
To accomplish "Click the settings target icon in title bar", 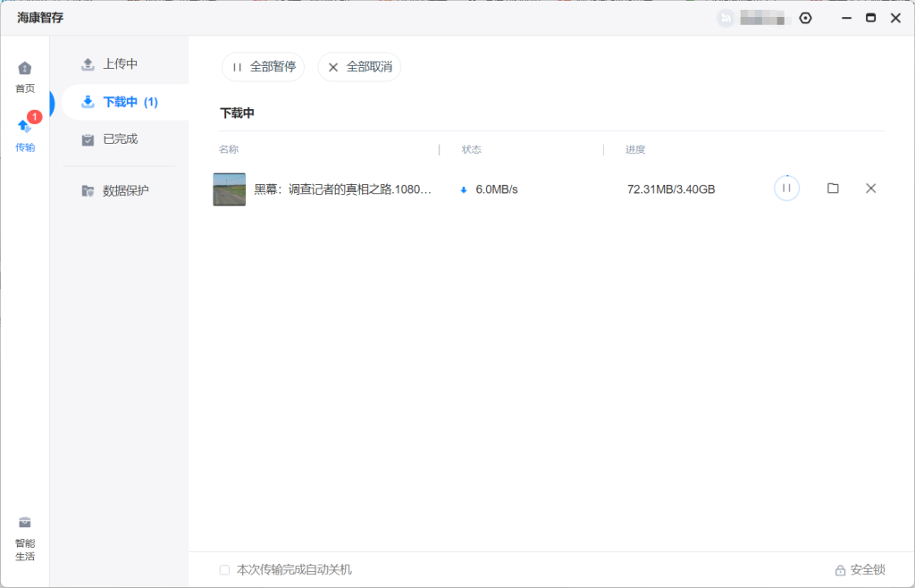I will click(805, 18).
